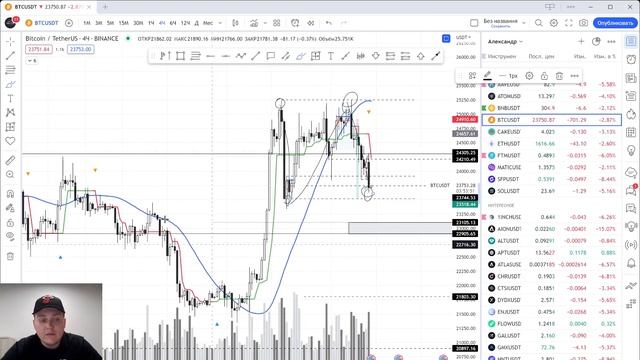Delete the selected drawing in floating toolbar

(559, 76)
